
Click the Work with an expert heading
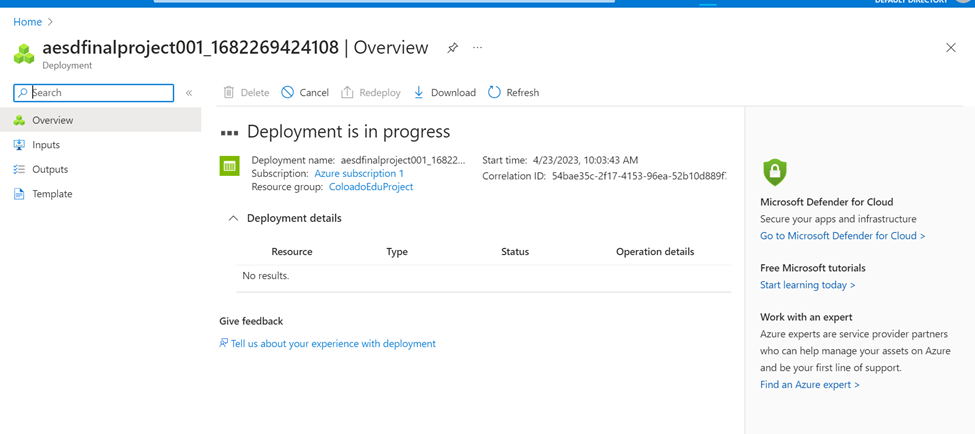[x=806, y=317]
